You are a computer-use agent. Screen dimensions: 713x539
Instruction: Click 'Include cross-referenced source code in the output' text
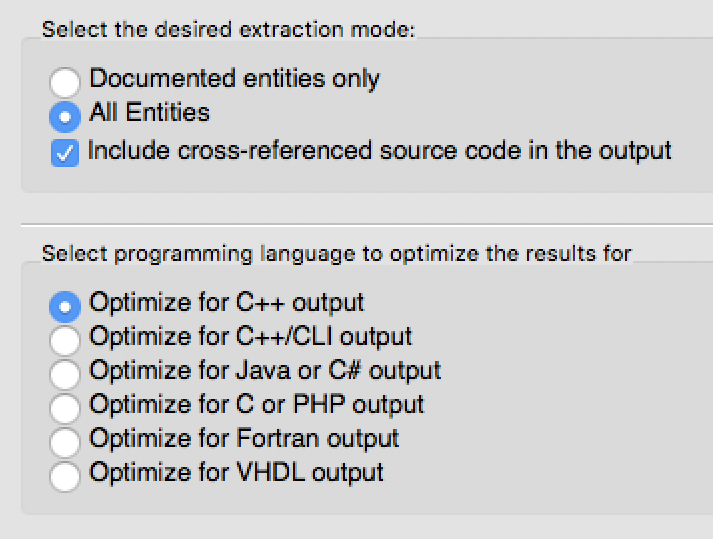point(380,151)
